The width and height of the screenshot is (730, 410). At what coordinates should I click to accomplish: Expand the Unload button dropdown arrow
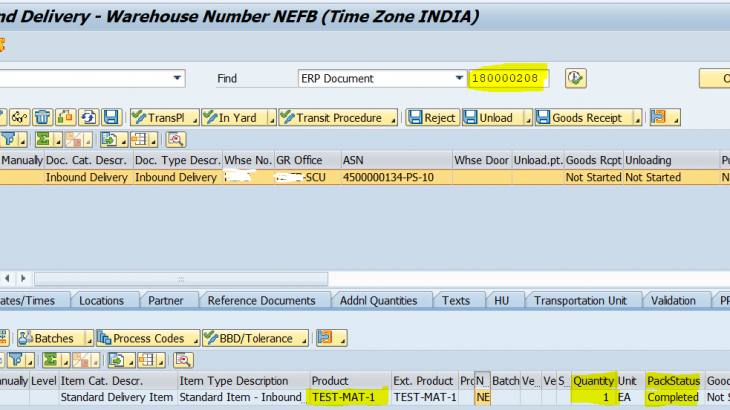click(528, 118)
